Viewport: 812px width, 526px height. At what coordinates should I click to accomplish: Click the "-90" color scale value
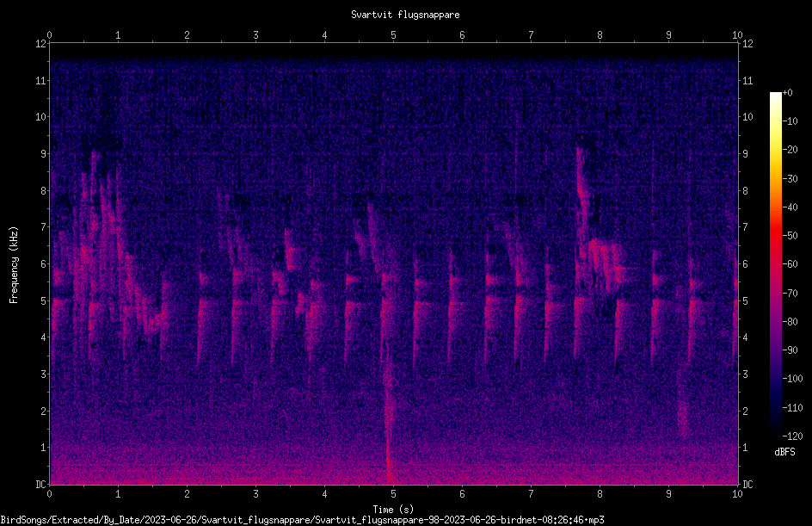790,350
